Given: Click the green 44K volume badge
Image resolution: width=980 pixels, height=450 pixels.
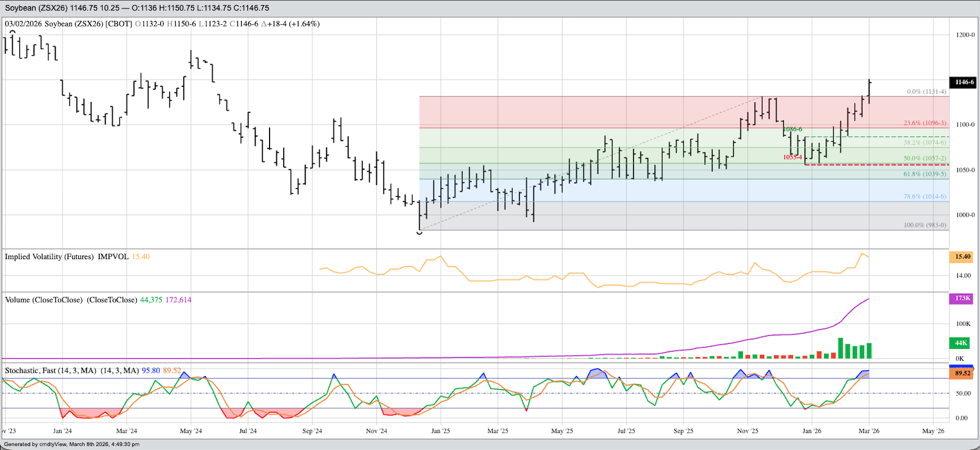Looking at the screenshot, I should click(x=961, y=343).
